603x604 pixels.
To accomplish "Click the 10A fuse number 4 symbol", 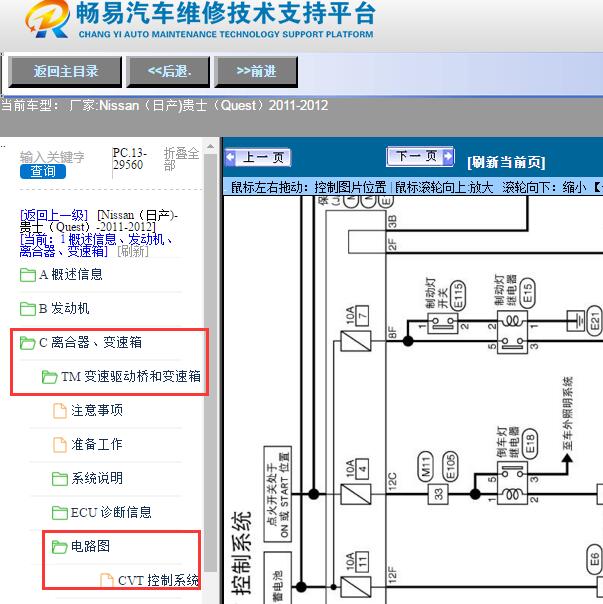I will click(356, 494).
